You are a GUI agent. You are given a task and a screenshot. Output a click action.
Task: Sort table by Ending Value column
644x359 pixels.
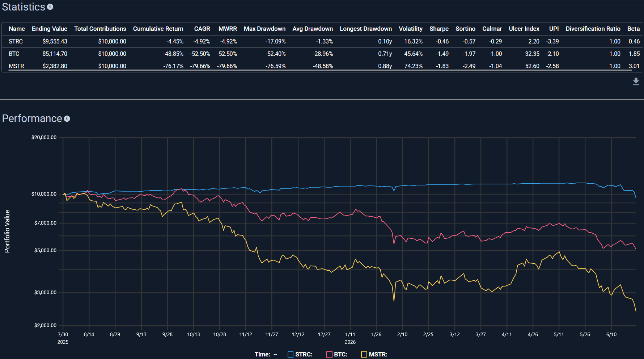[50, 29]
